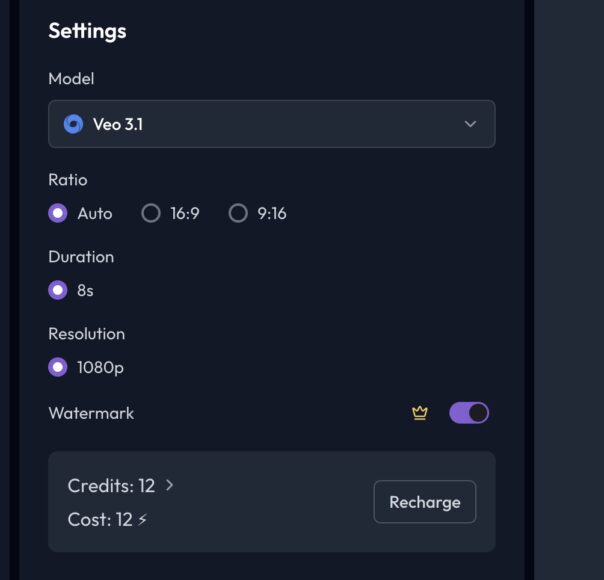The width and height of the screenshot is (604, 580).
Task: Click the Veo 3.1 model logo icon
Action: click(x=73, y=124)
